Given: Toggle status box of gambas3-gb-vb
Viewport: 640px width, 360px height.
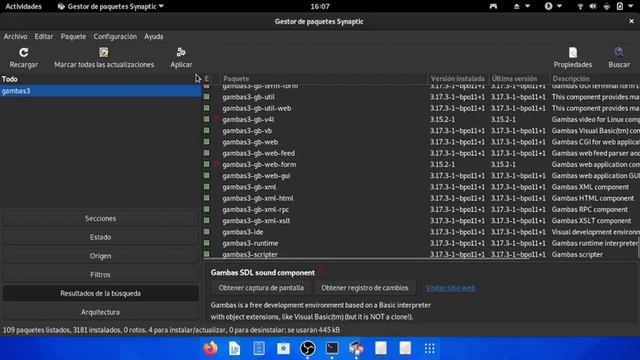Looking at the screenshot, I should [x=207, y=130].
